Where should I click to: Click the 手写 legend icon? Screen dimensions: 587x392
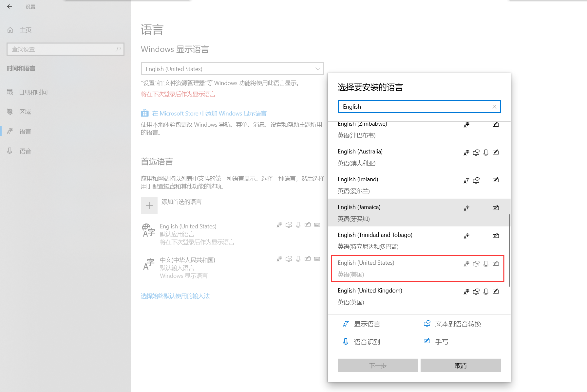tap(427, 341)
